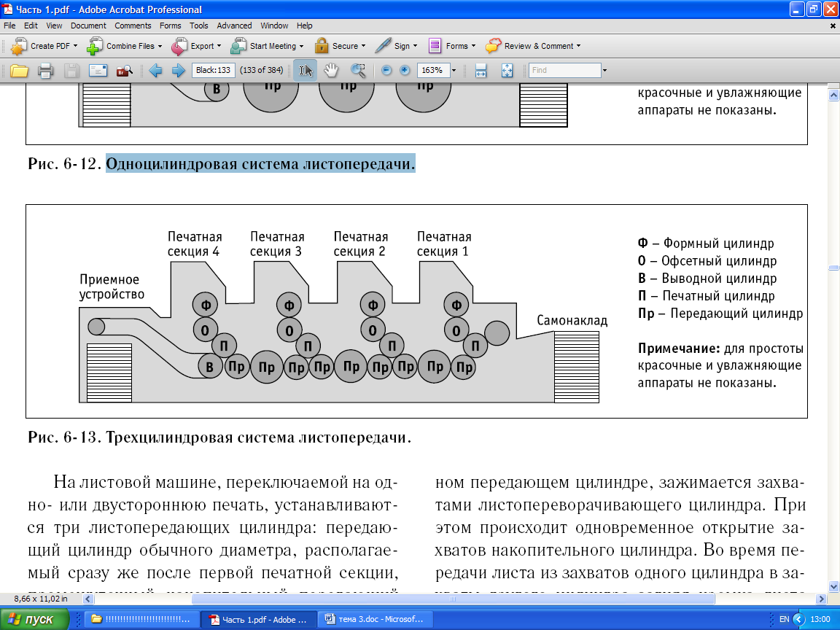Viewport: 840px width, 630px height.
Task: Open Combine Files dropdown arrow
Action: (x=160, y=46)
